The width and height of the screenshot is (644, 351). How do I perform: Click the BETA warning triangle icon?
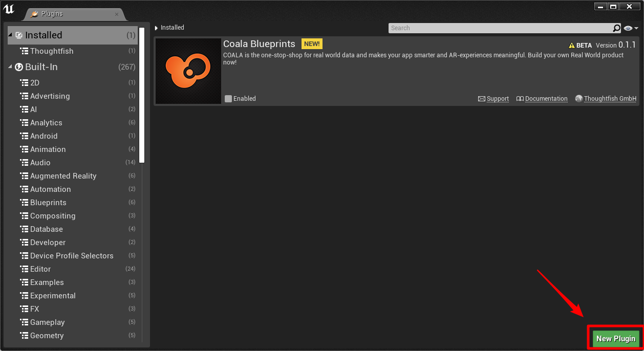pyautogui.click(x=572, y=45)
